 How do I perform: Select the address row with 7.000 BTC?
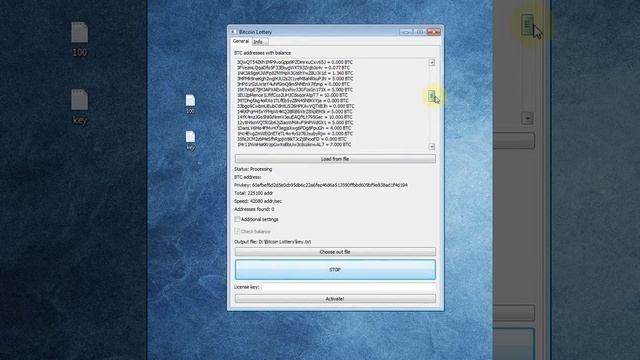pyautogui.click(x=294, y=144)
